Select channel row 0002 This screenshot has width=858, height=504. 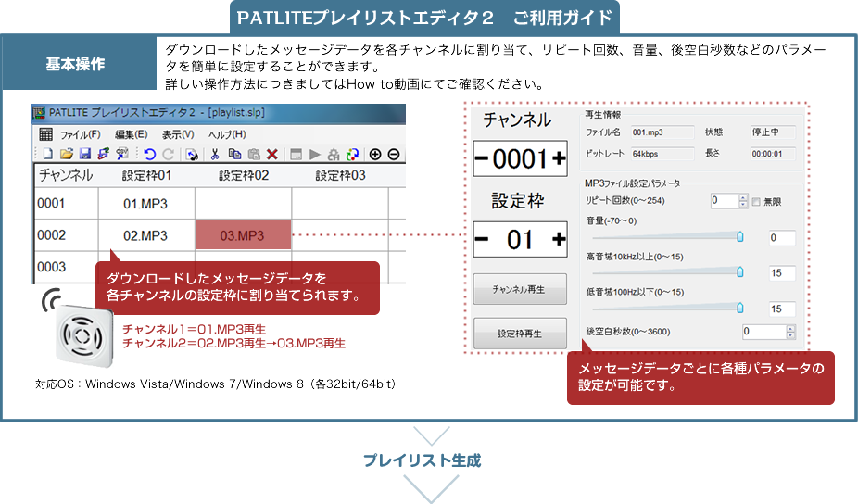click(x=52, y=235)
